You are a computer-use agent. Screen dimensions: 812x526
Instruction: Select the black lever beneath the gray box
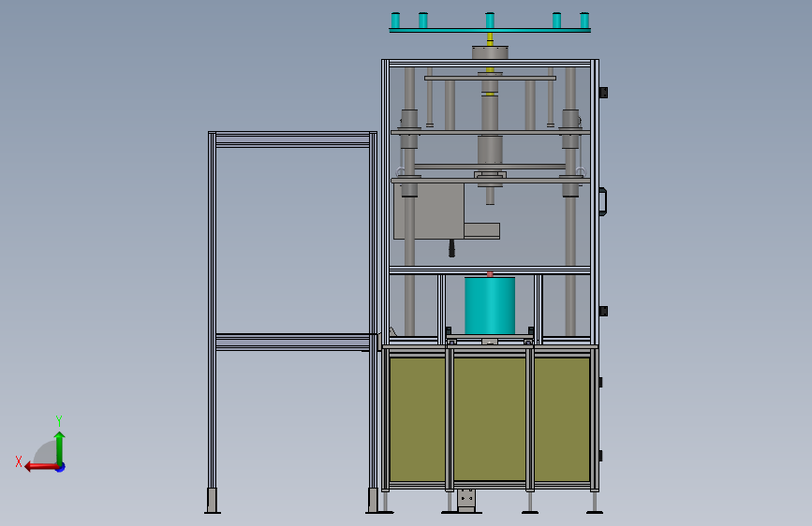pyautogui.click(x=451, y=248)
